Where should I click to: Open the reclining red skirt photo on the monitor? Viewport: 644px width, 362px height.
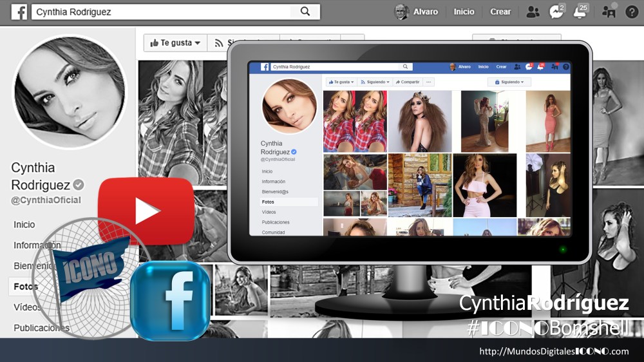coord(355,172)
